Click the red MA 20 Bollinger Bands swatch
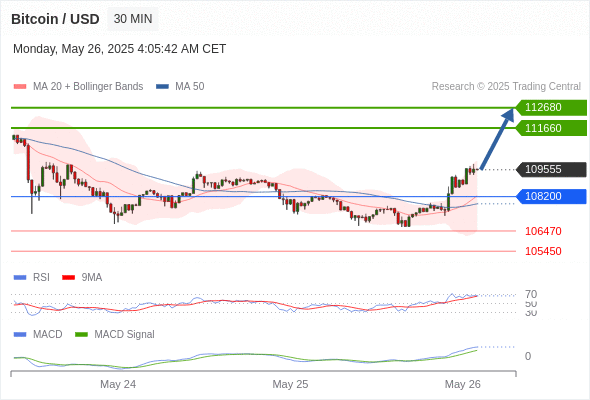 [20, 87]
